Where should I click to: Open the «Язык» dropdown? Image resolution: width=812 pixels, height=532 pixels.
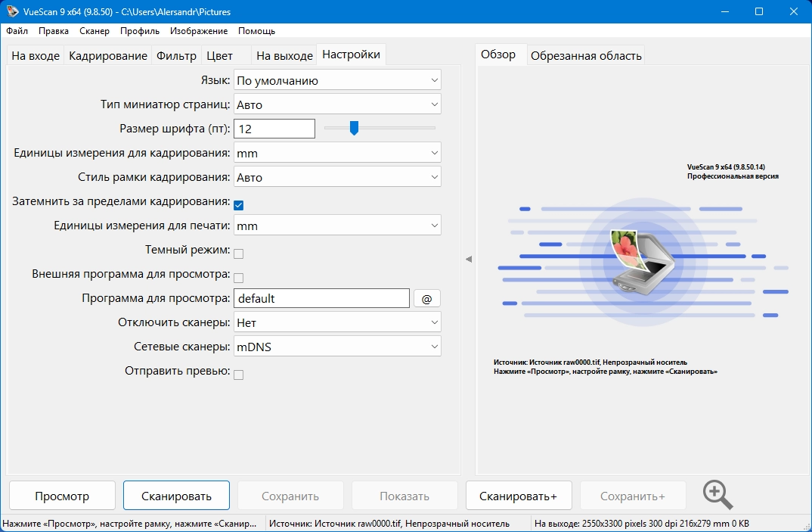pyautogui.click(x=337, y=80)
